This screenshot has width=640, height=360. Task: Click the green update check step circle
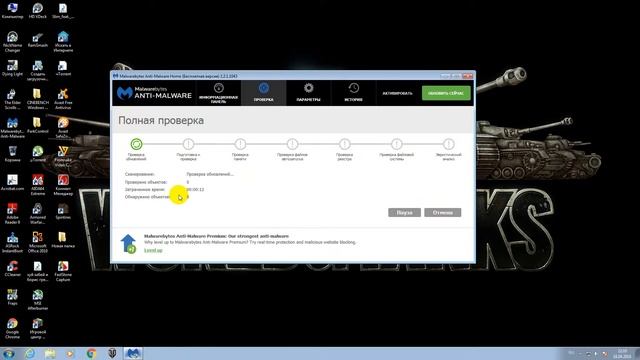pyautogui.click(x=136, y=144)
